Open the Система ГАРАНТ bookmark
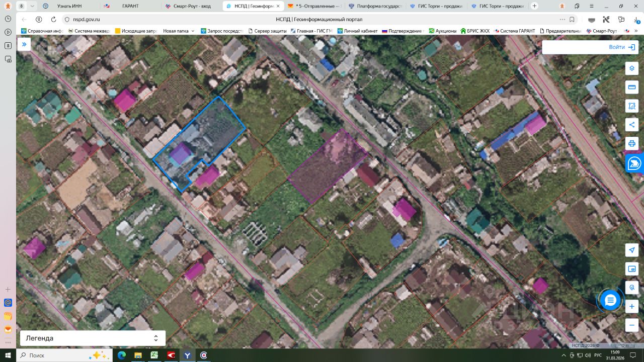Screen dimensions: 644x362 pos(515,31)
